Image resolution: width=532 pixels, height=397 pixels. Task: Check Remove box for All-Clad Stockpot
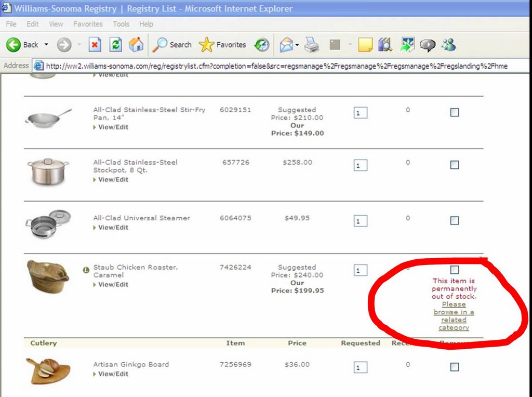[x=454, y=165]
